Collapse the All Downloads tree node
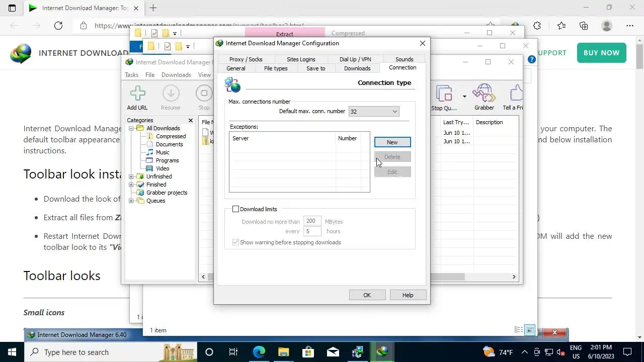Image resolution: width=644 pixels, height=362 pixels. point(131,128)
